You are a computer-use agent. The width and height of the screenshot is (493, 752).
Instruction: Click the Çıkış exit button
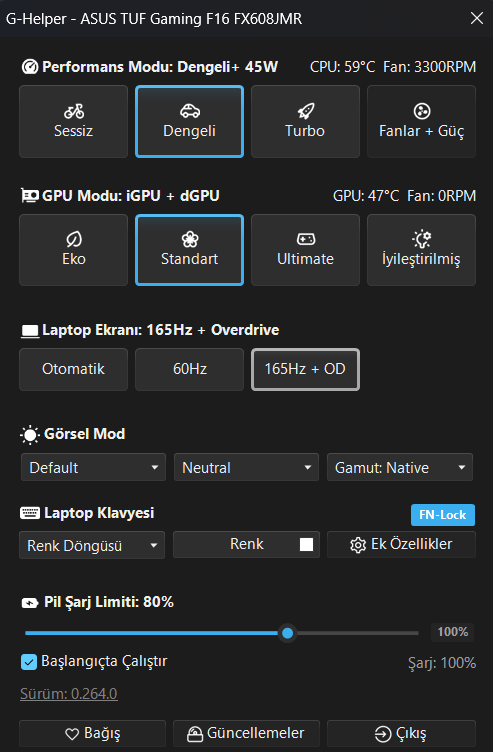[x=401, y=734]
